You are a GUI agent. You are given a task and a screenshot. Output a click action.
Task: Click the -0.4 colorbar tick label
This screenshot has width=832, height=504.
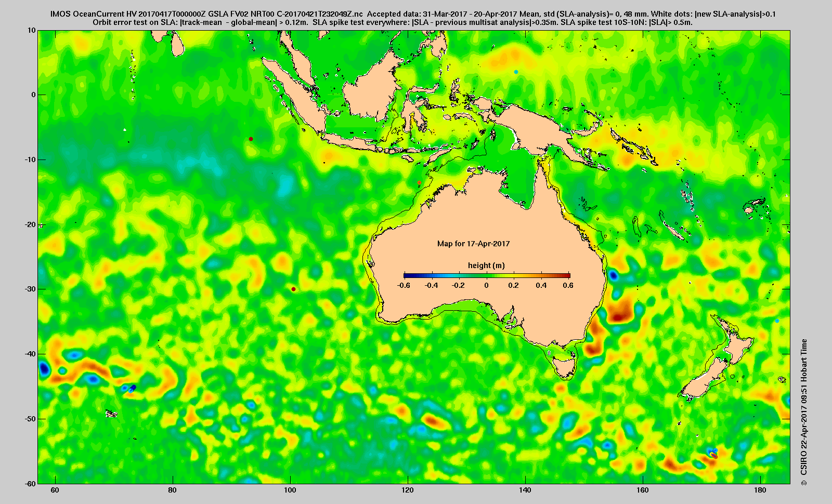point(431,285)
